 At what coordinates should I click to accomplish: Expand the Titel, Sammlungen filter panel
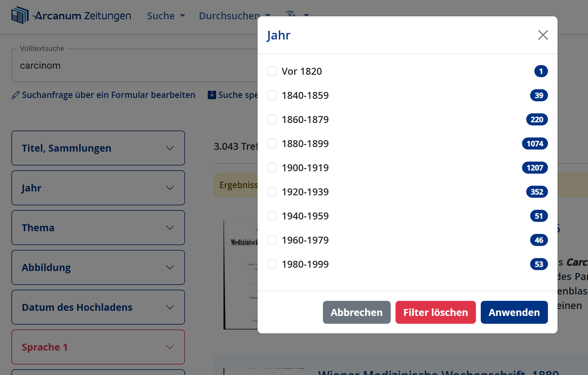point(98,148)
